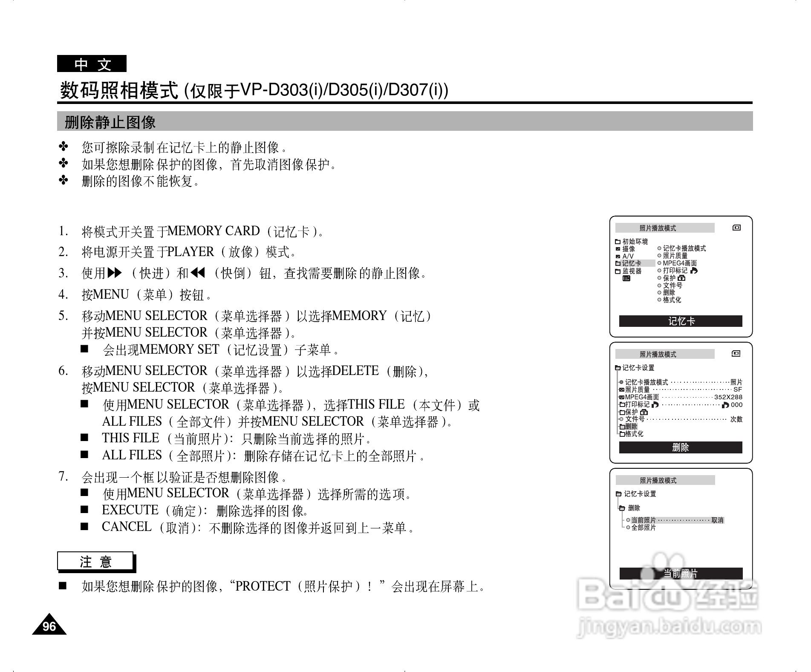Screen dimensions: 811x672
Task: Click the folder icon beside 初始环境
Action: point(618,242)
